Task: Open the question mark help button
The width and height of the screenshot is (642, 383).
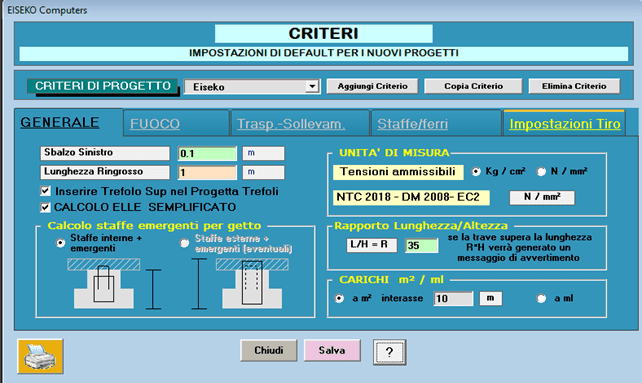Action: point(389,352)
